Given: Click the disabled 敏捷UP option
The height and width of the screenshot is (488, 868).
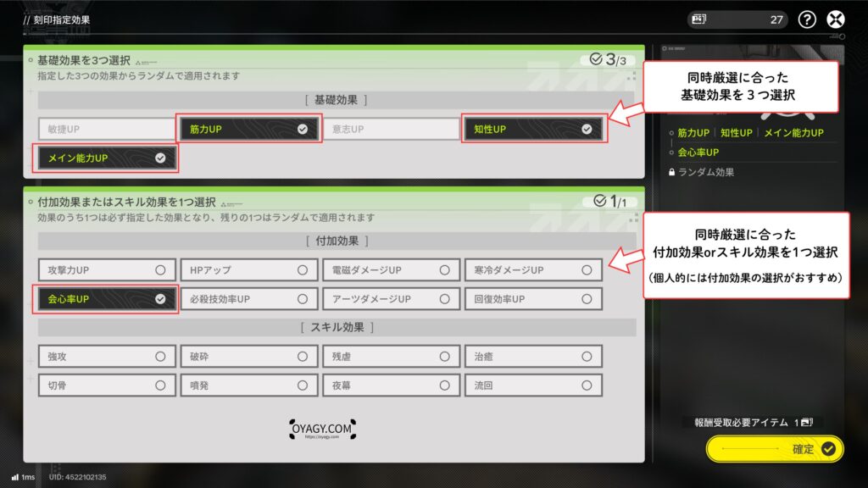Looking at the screenshot, I should (107, 129).
